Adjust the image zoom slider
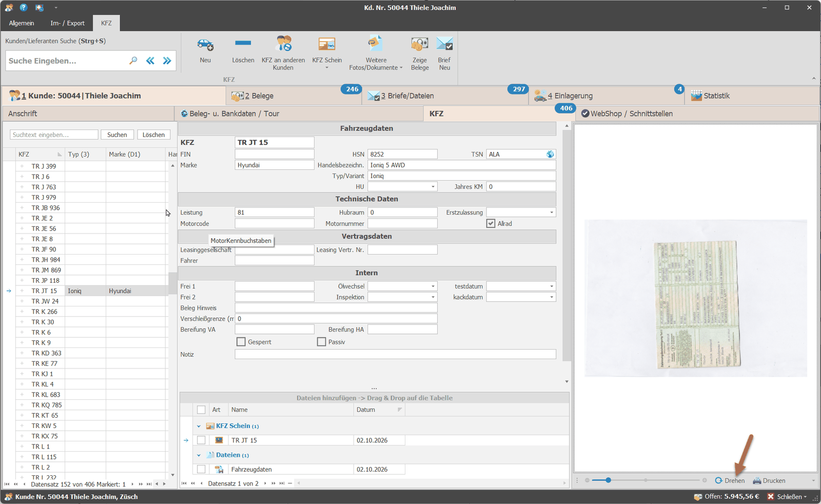This screenshot has height=504, width=821. (608, 480)
